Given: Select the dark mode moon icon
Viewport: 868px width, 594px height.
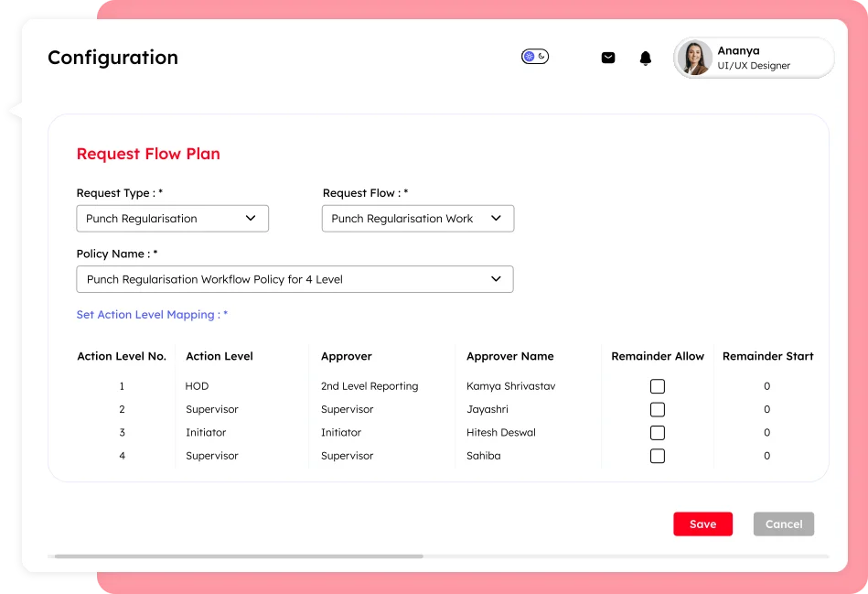Looking at the screenshot, I should (x=541, y=57).
